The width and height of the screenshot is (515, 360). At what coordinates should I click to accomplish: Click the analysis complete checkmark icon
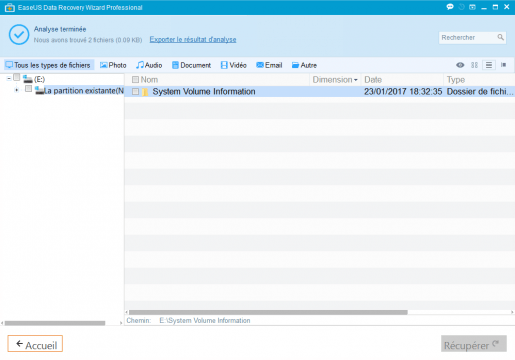19,34
